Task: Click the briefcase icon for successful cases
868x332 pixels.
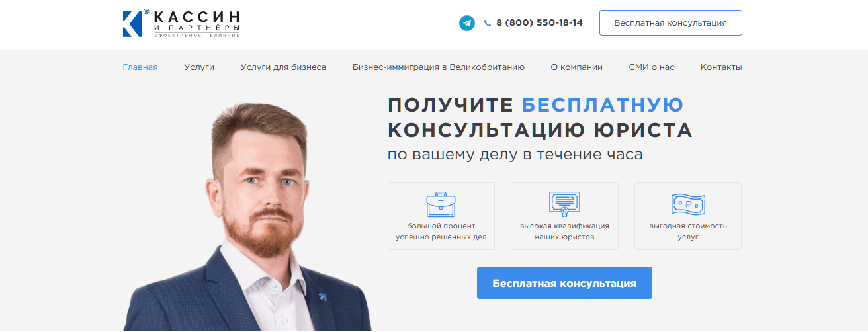Action: (x=441, y=204)
